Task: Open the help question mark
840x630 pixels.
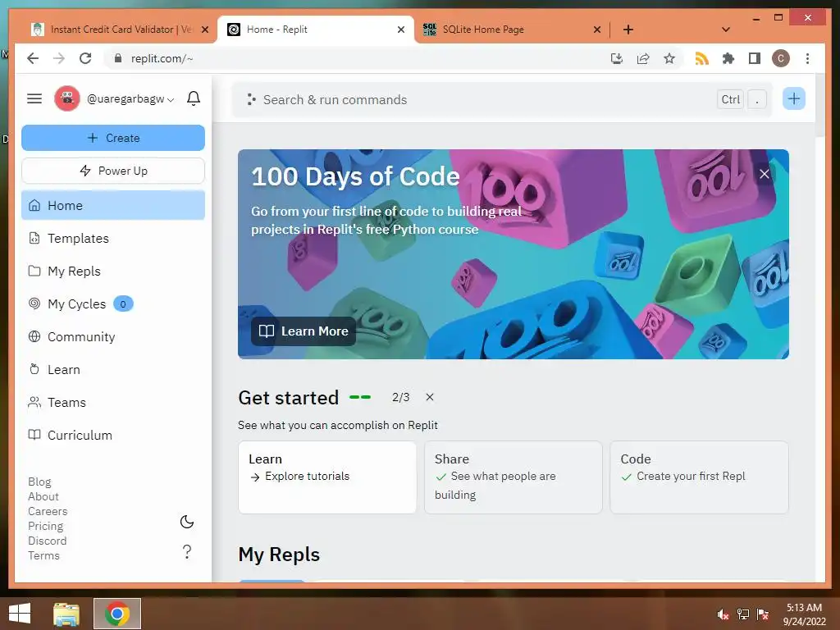Action: pyautogui.click(x=186, y=551)
